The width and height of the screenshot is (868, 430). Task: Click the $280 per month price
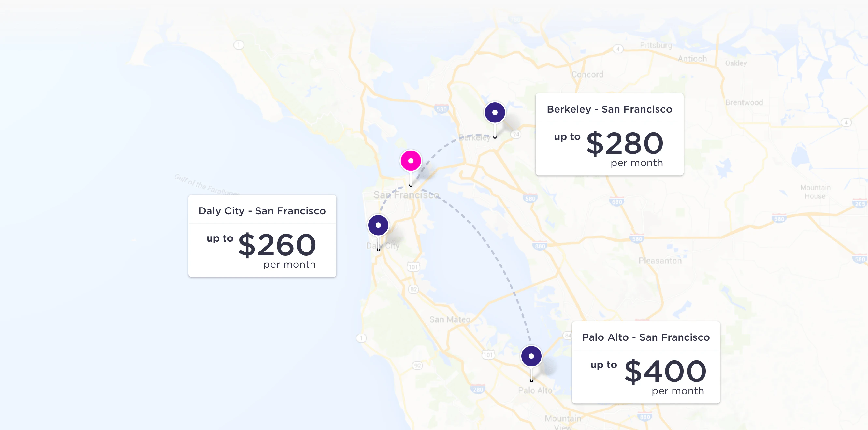[625, 144]
